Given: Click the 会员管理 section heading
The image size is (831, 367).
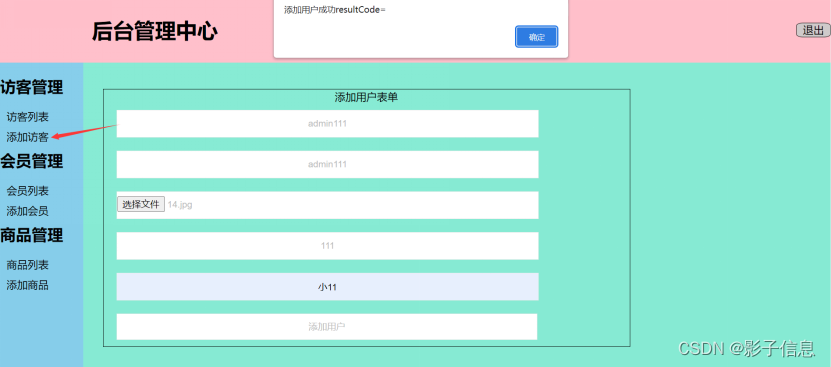Looking at the screenshot, I should point(32,161).
